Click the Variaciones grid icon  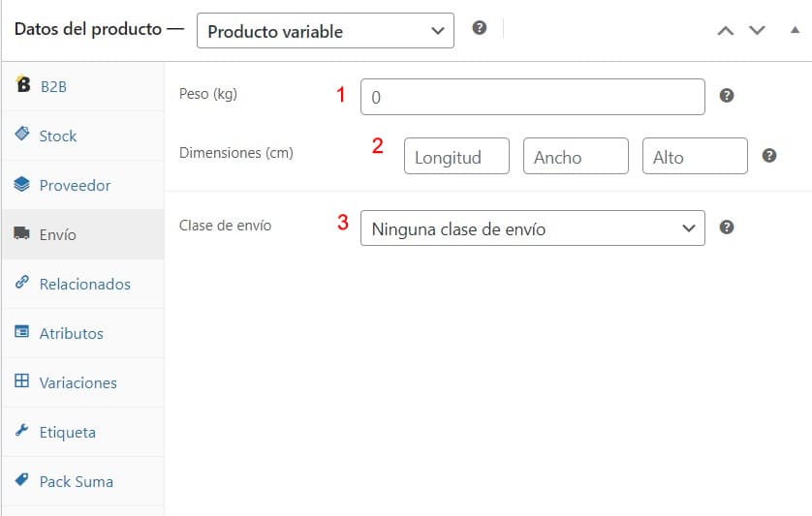point(21,380)
